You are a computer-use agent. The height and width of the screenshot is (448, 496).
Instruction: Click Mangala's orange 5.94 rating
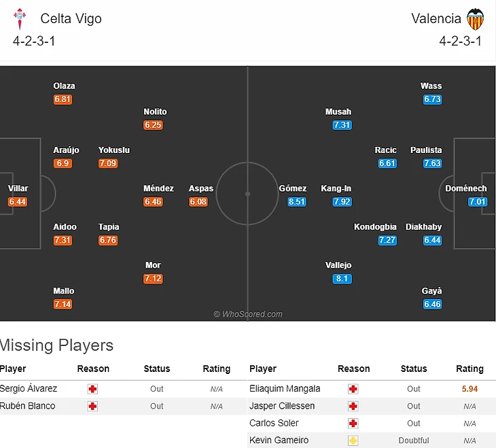tap(470, 389)
